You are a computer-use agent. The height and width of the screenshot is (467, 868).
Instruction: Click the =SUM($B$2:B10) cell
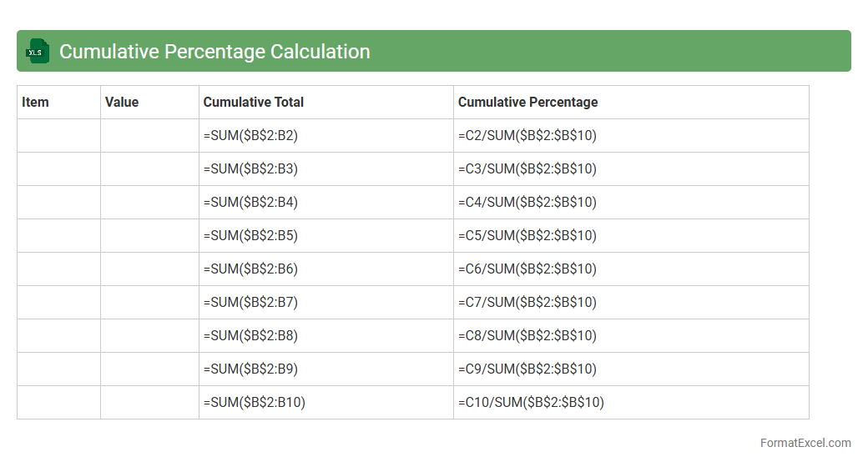click(x=255, y=403)
